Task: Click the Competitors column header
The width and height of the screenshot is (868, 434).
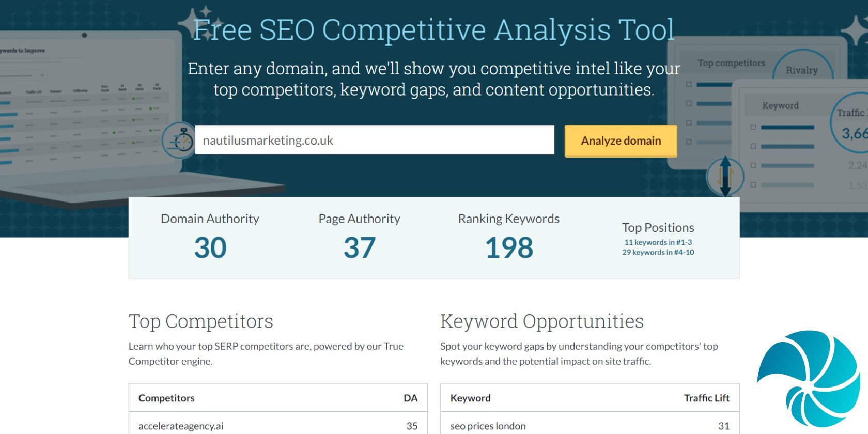Action: pyautogui.click(x=166, y=398)
